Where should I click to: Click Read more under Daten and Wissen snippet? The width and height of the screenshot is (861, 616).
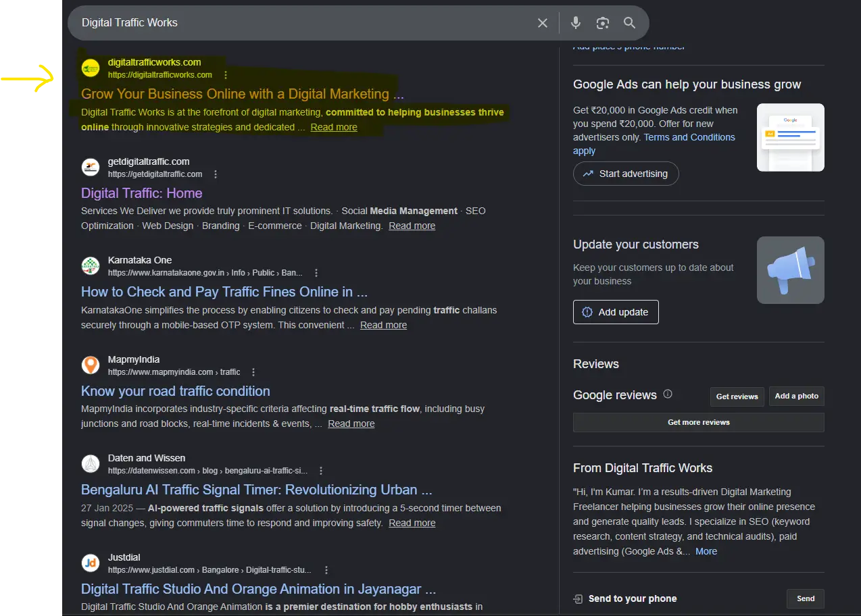click(412, 523)
